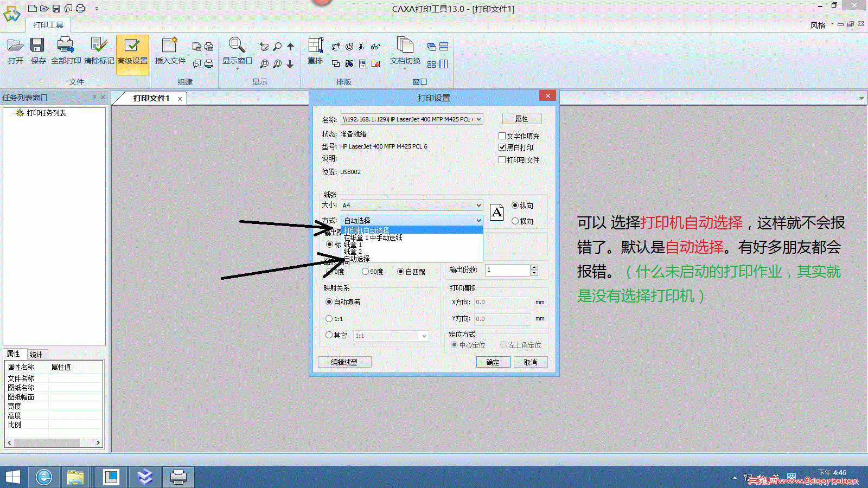Click the 保存 save icon
This screenshot has width=868, height=488.
tap(37, 53)
